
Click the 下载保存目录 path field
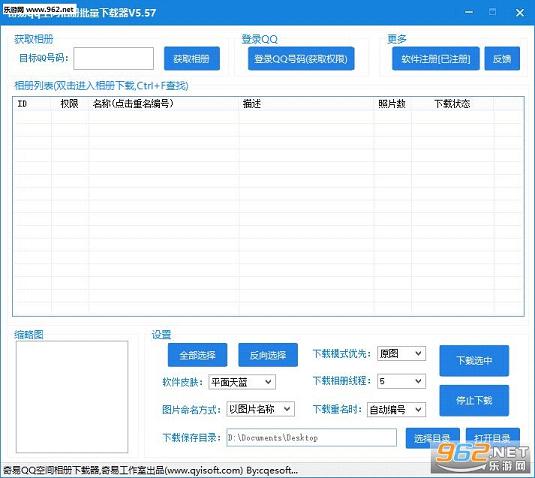(312, 437)
